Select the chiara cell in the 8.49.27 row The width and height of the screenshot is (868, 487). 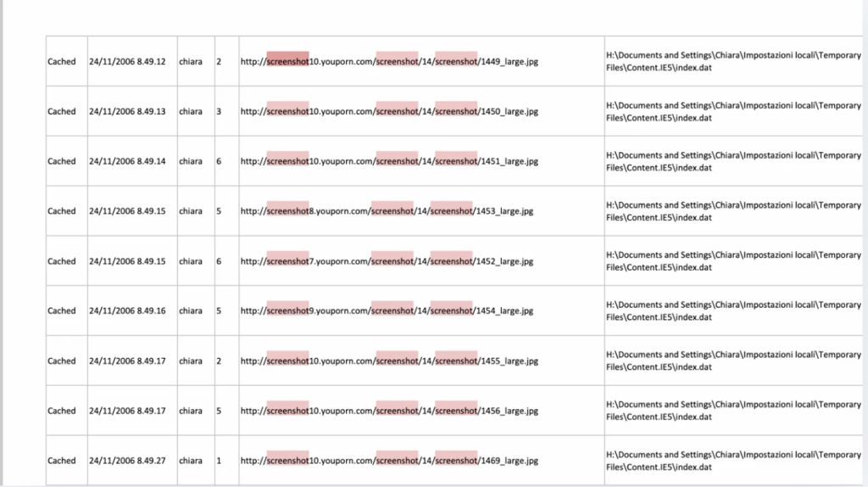pyautogui.click(x=191, y=461)
